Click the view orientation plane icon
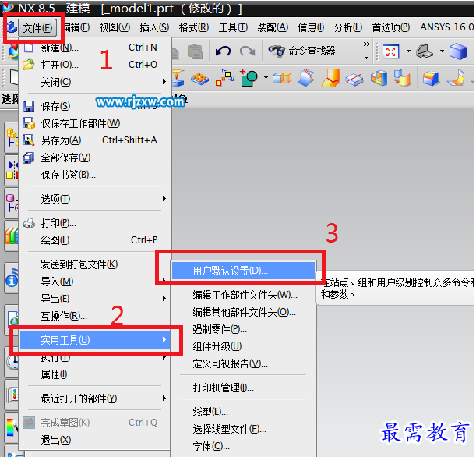 [425, 51]
